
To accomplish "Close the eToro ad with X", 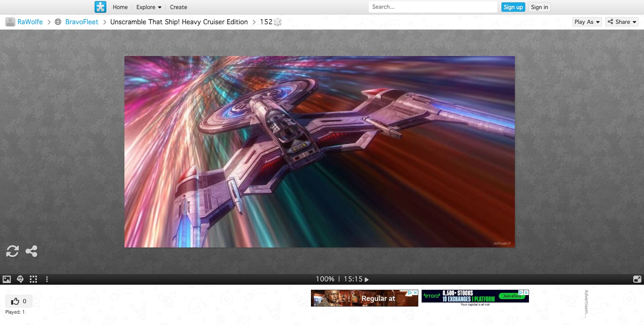I will tap(526, 292).
